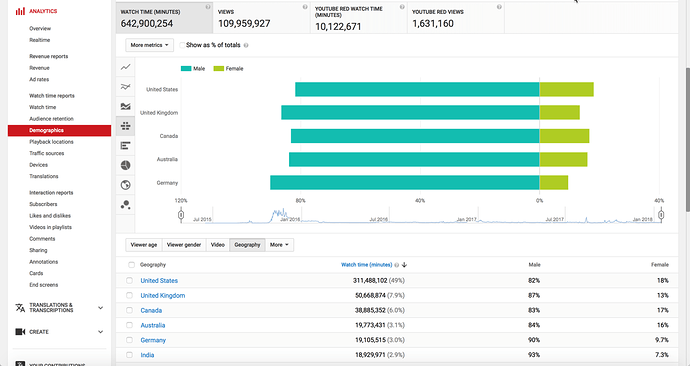Select the multi-line chart icon
Screen dimensions: 690x366
click(125, 87)
